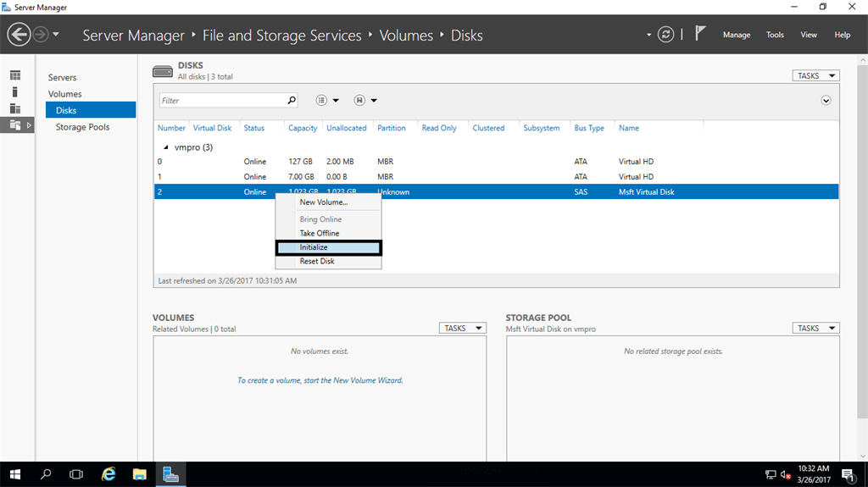
Task: Sort by Unallocated column header
Action: click(x=347, y=128)
